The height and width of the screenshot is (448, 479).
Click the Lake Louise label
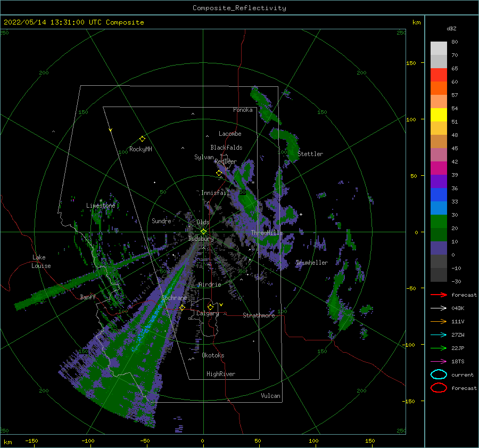(41, 262)
